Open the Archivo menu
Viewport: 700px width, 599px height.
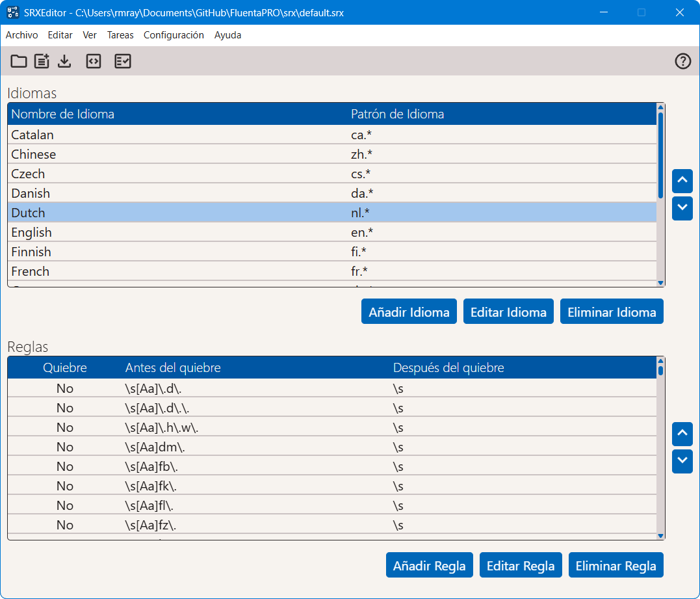[21, 35]
